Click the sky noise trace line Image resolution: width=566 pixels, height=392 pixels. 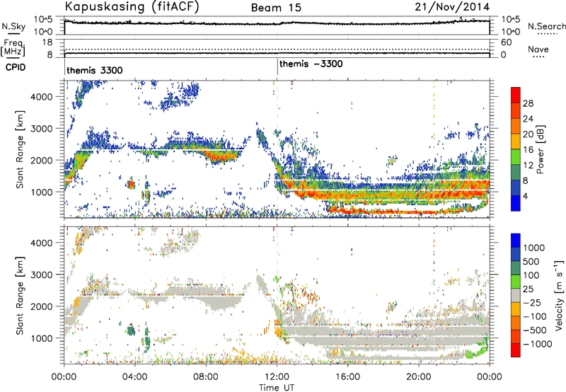277,23
